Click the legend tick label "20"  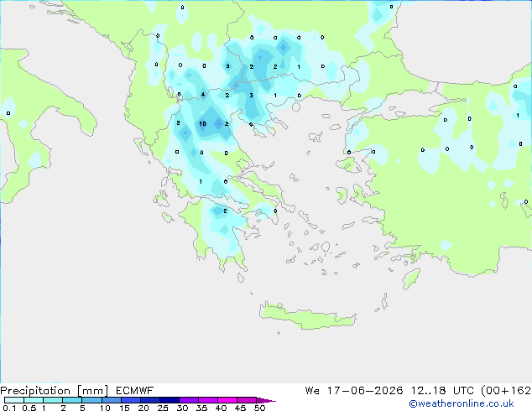tap(143, 408)
